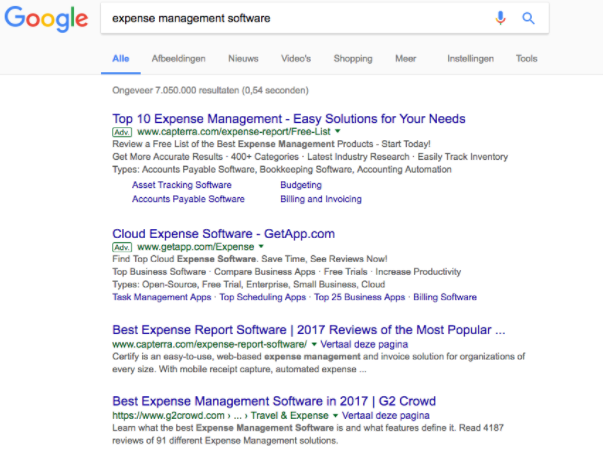Go to Video's tab
This screenshot has height=454, width=603.
[x=296, y=59]
